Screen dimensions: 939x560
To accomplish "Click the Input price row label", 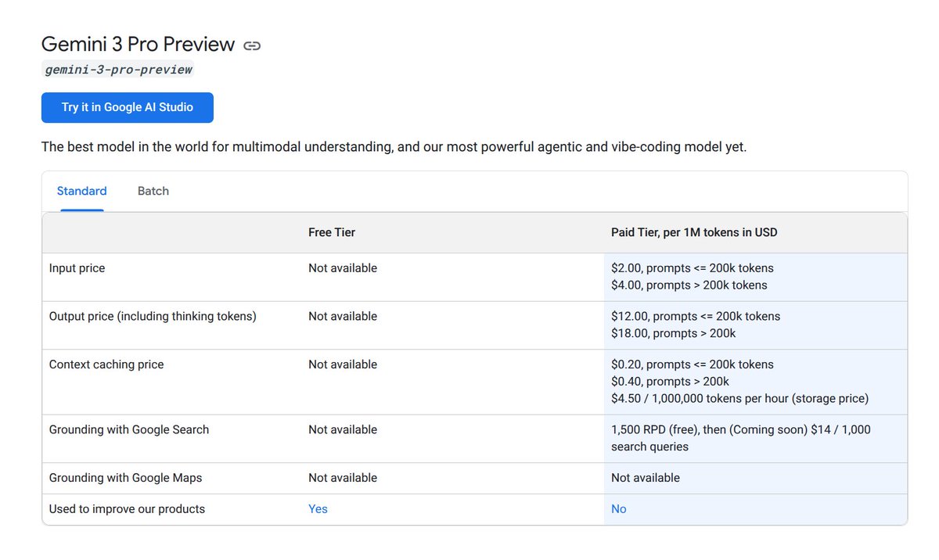I will (77, 268).
